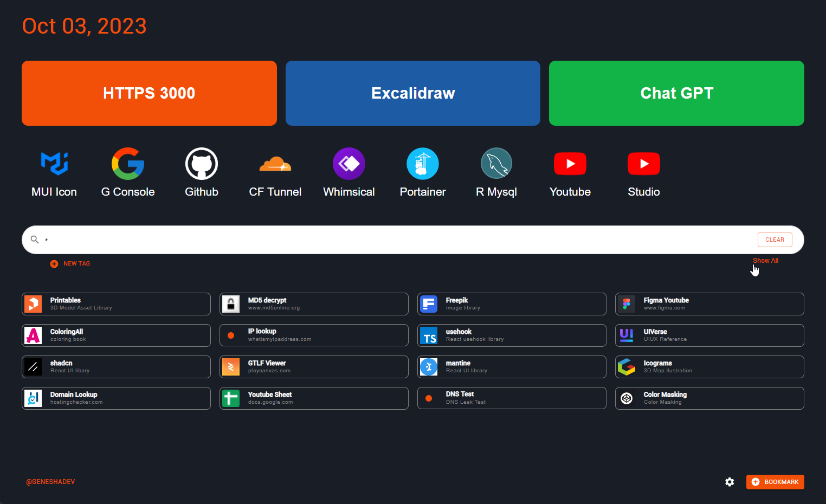This screenshot has height=504, width=826.
Task: Click the Freepik bookmark icon
Action: pyautogui.click(x=429, y=304)
